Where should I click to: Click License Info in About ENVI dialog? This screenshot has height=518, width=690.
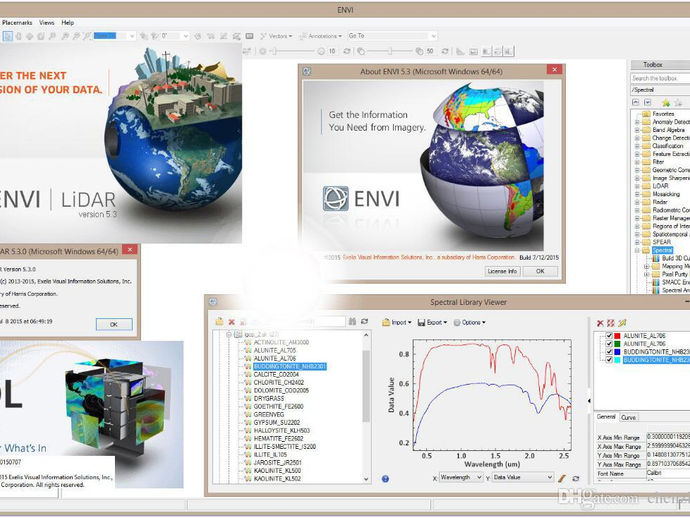pyautogui.click(x=502, y=271)
